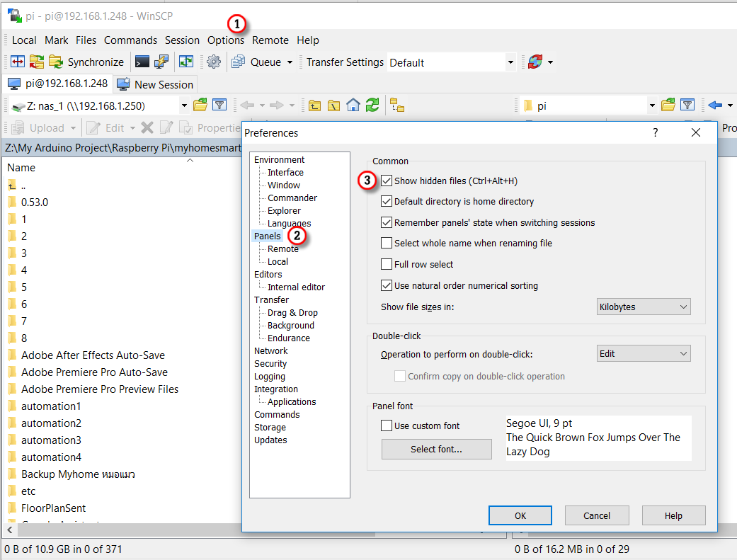
Task: Open the New Session tab
Action: coord(155,85)
